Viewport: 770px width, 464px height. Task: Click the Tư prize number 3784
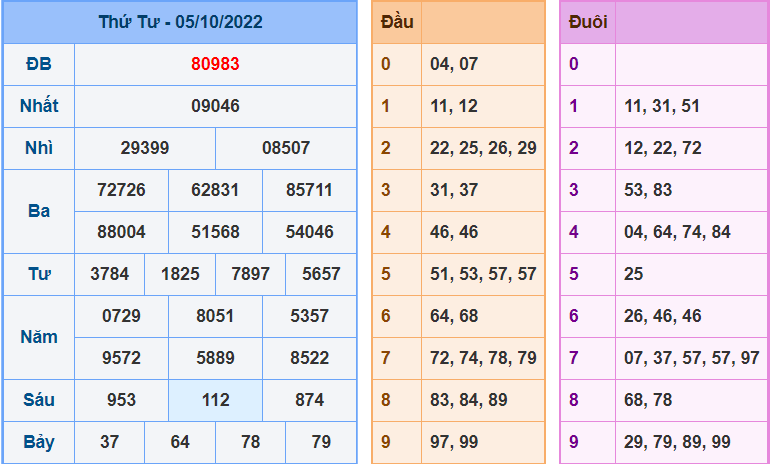tap(110, 274)
